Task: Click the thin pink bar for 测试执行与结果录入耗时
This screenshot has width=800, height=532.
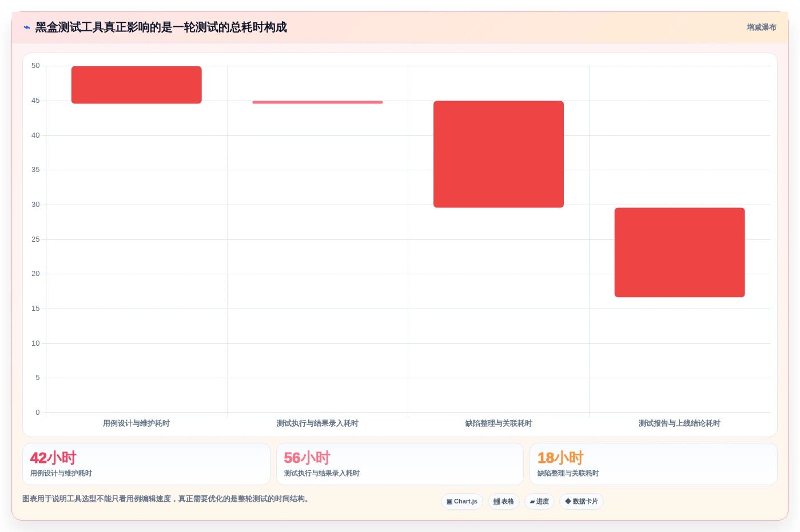Action: click(x=317, y=102)
